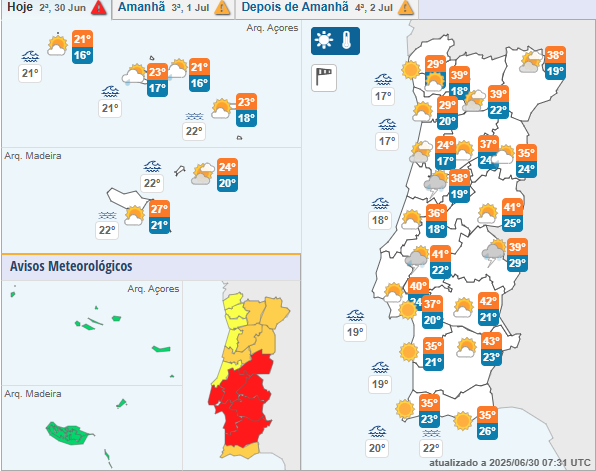This screenshot has height=471, width=596.
Task: Click the 38° / 19° northeast forecast marker
Action: [x=555, y=63]
